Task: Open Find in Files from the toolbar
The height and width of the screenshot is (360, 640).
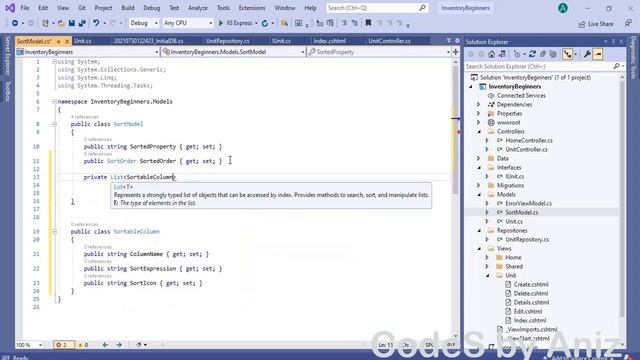Action: click(284, 23)
